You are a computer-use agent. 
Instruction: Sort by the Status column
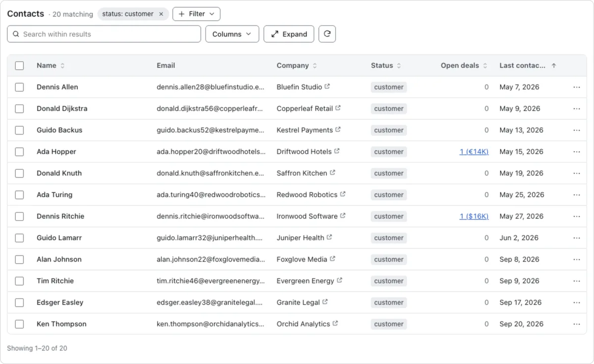386,65
